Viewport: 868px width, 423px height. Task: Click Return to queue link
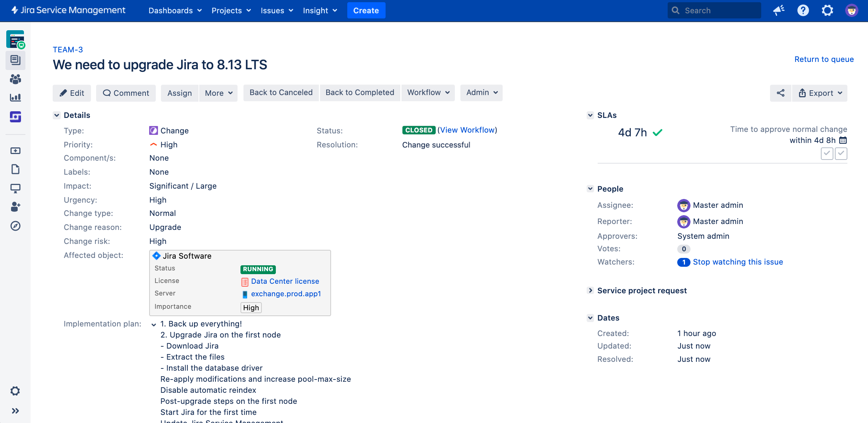pyautogui.click(x=824, y=59)
